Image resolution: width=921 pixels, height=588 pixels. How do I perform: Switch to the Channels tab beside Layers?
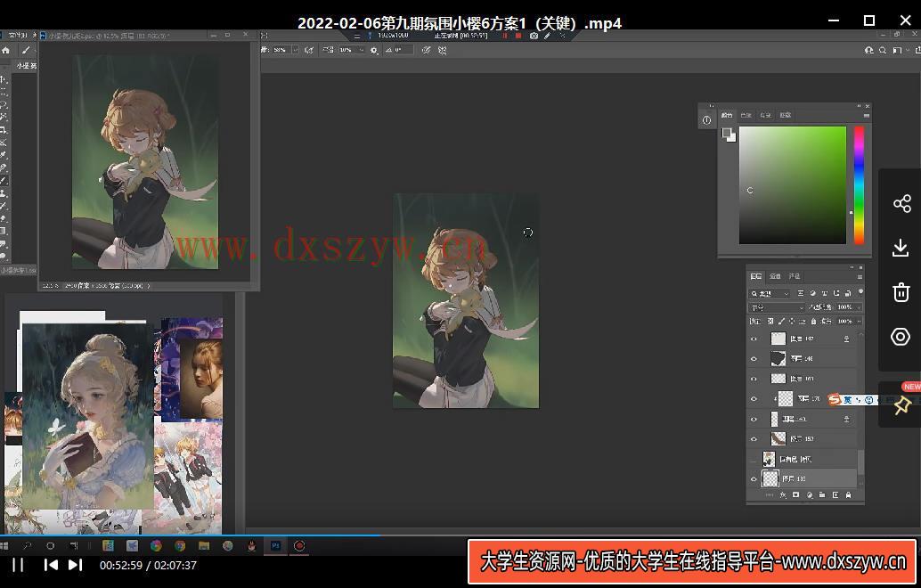775,276
